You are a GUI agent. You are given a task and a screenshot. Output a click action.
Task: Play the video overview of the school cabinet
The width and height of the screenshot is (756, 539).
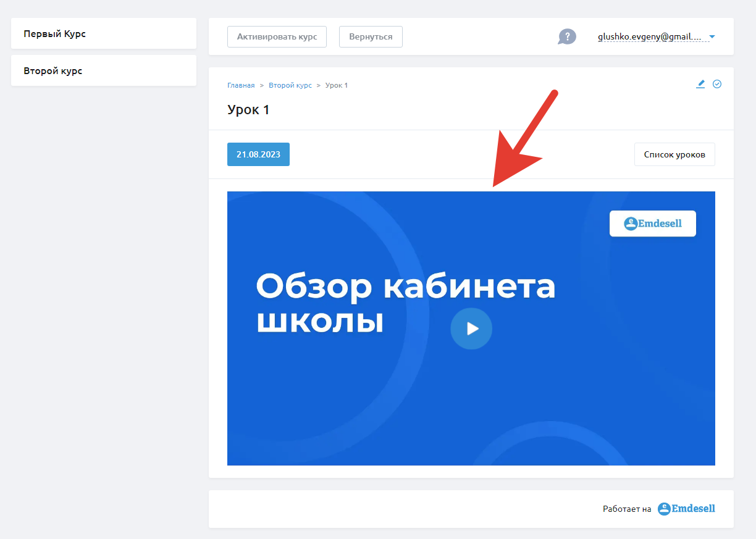pyautogui.click(x=471, y=328)
